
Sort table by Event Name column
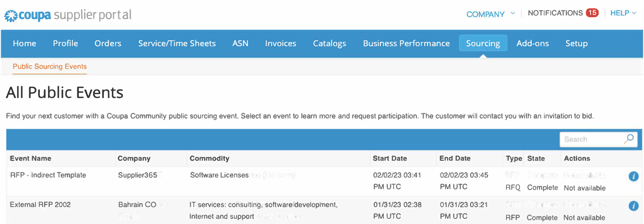[x=31, y=158]
